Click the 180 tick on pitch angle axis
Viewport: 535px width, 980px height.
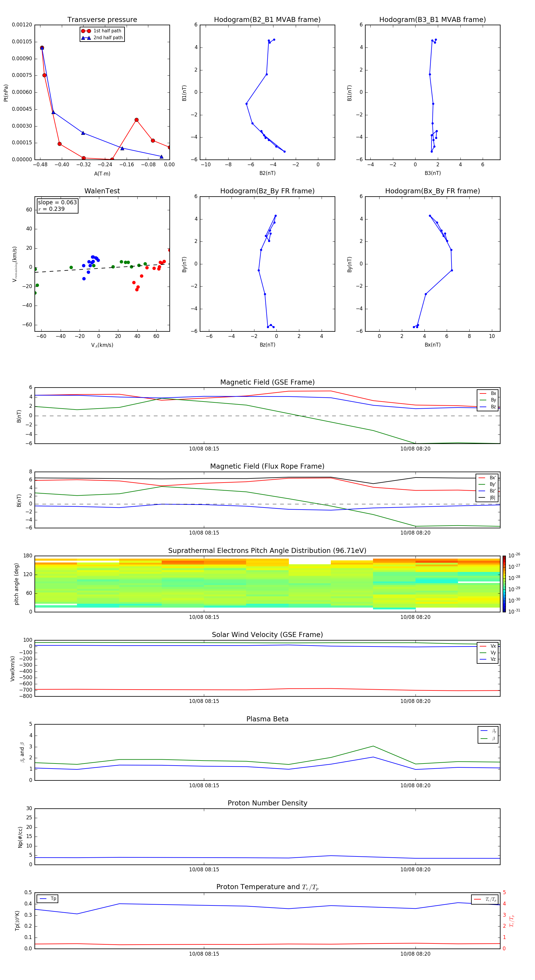pyautogui.click(x=28, y=556)
